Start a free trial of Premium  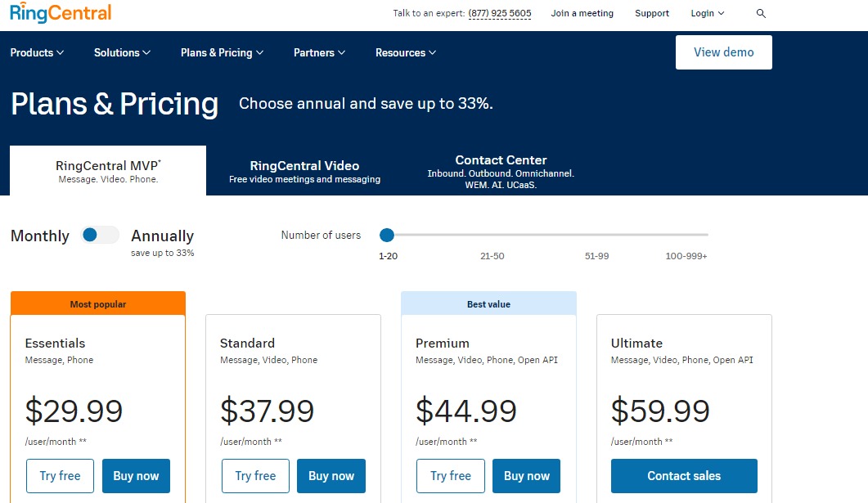(x=450, y=475)
